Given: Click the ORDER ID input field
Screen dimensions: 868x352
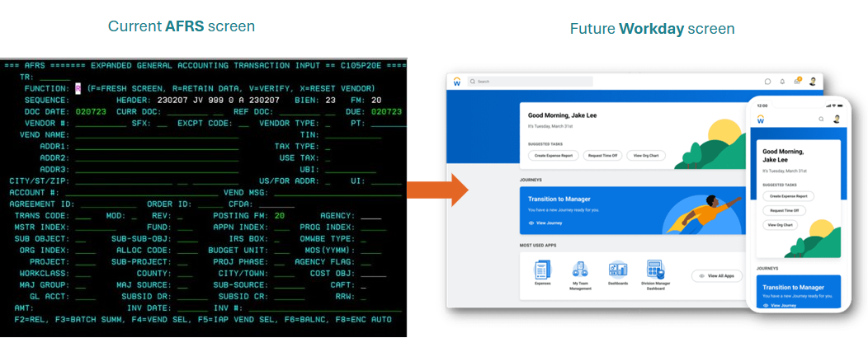Looking at the screenshot, I should coord(210,204).
